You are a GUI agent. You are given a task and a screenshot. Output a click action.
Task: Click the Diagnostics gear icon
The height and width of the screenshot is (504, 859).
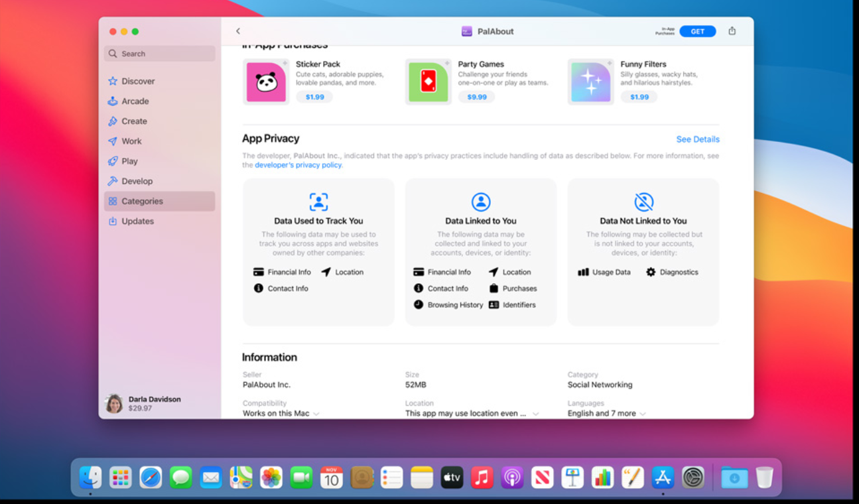tap(651, 272)
